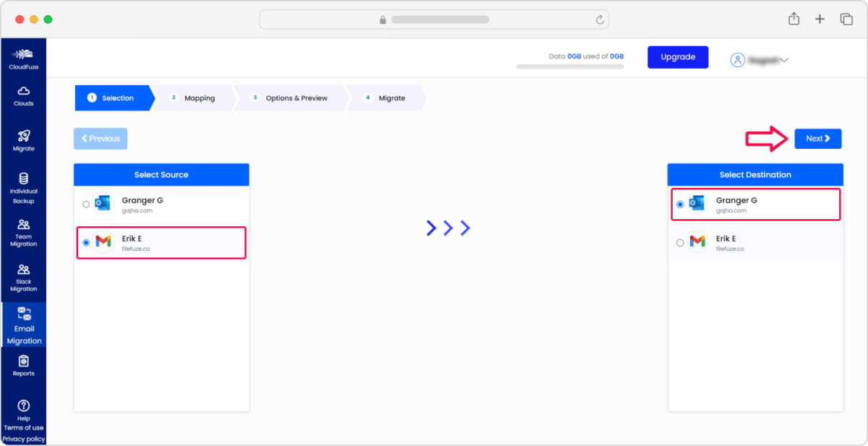Click the browser address bar field

coord(434,20)
